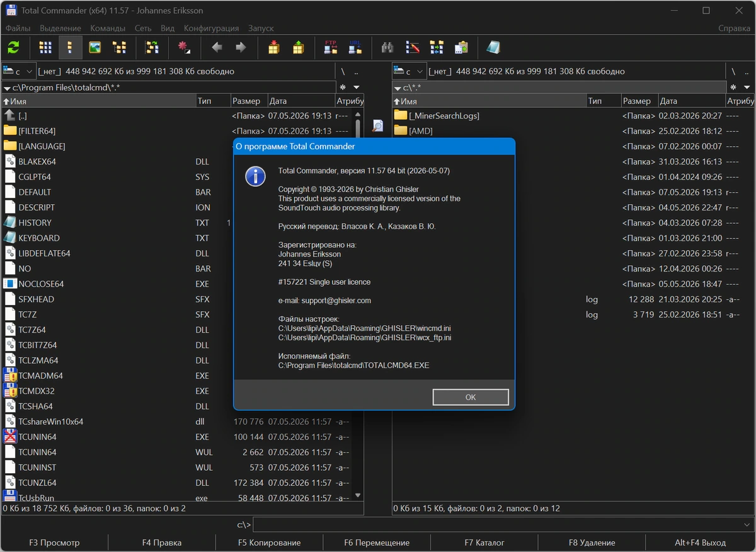Select the [FILTER64] folder in left panel
This screenshot has height=552, width=756.
(x=176, y=131)
